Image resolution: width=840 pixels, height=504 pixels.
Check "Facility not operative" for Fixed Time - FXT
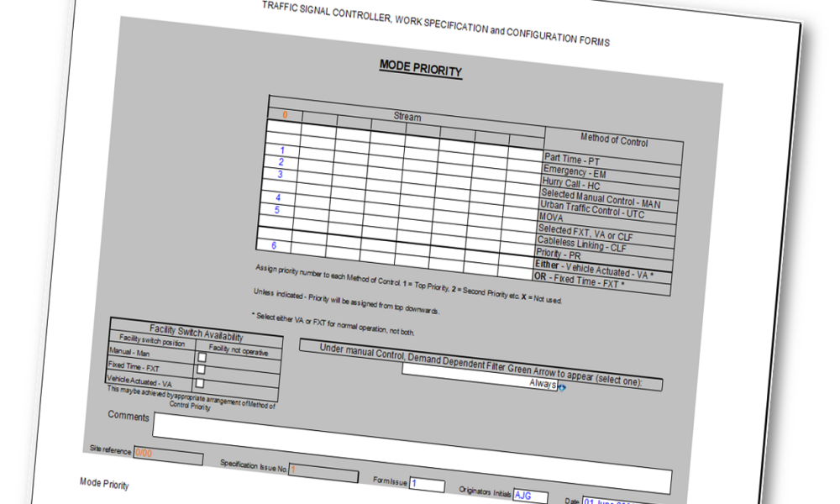[199, 368]
